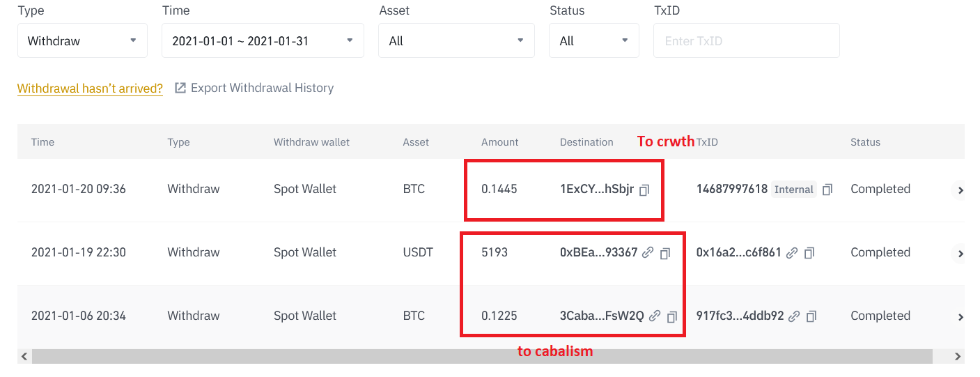Open the Time date range dropdown
This screenshot has width=980, height=377.
click(x=263, y=40)
